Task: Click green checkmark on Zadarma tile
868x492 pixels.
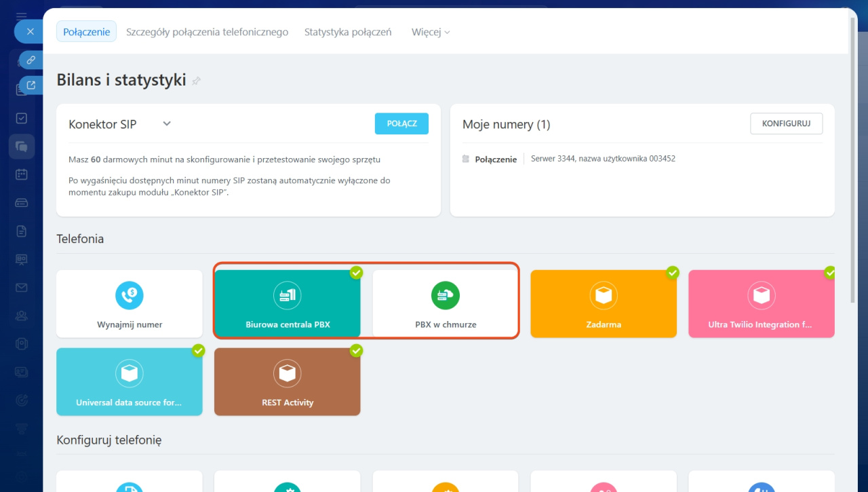Action: click(673, 273)
